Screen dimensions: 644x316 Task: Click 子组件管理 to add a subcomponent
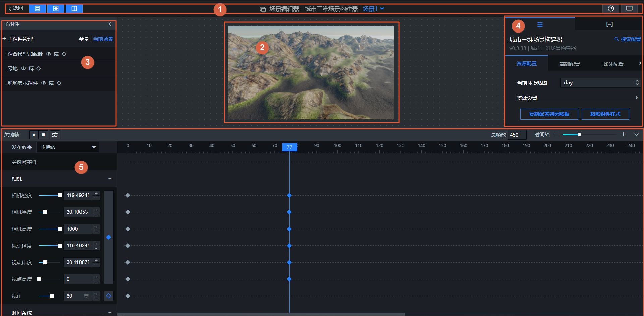[18, 39]
